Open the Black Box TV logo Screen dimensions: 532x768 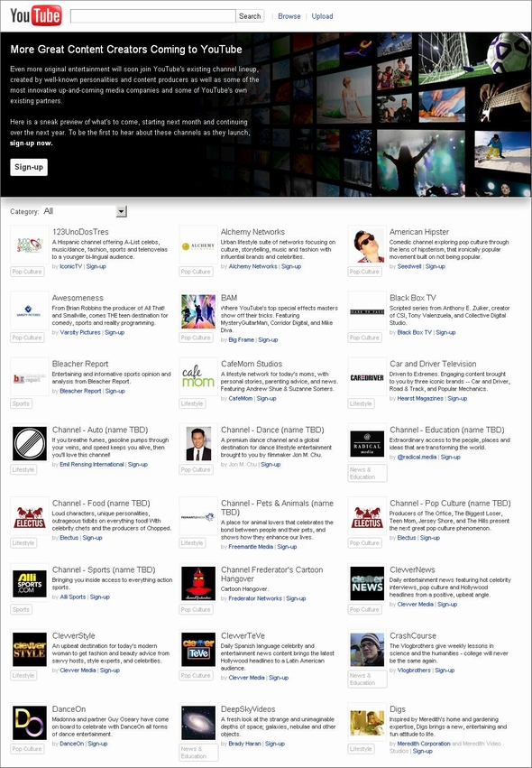pos(367,310)
